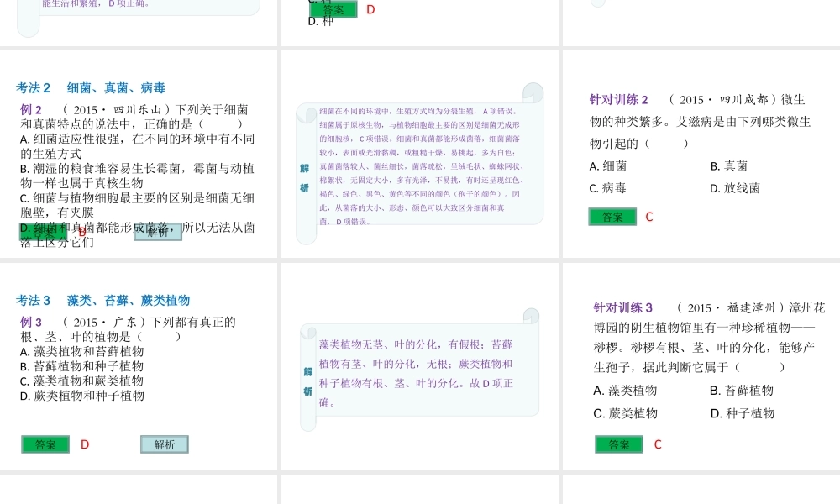Screen dimensions: 840x504
Task: Click the 答案 button above the 'D. 种' option
Action: 333,9
